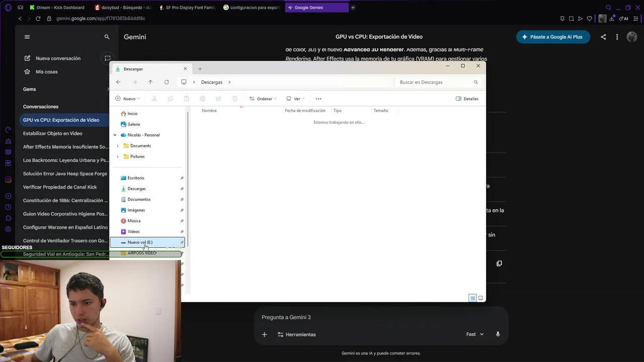Open Mis cosas in Gemini sidebar

[47, 72]
